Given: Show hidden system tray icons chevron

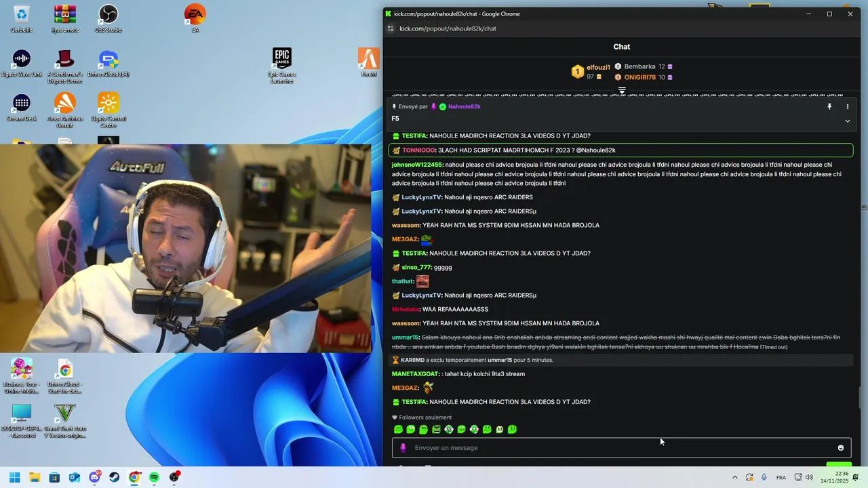Looking at the screenshot, I should pyautogui.click(x=734, y=477).
